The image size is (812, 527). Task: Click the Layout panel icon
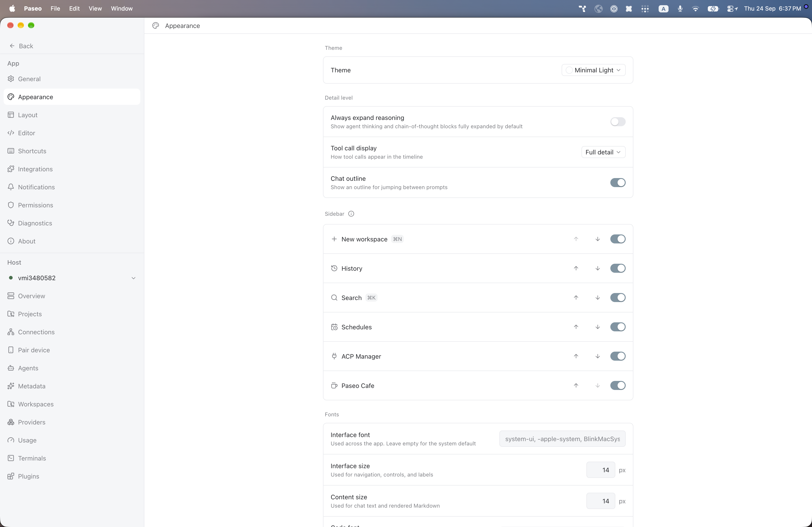point(11,115)
